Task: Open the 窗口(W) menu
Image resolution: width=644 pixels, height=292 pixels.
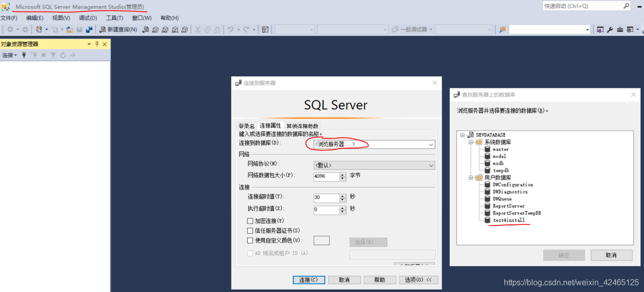Action: tap(142, 18)
